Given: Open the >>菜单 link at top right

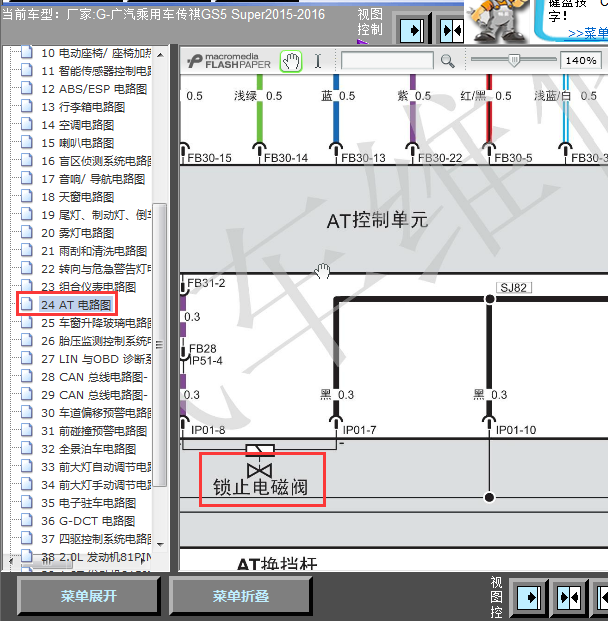Looking at the screenshot, I should (x=588, y=32).
